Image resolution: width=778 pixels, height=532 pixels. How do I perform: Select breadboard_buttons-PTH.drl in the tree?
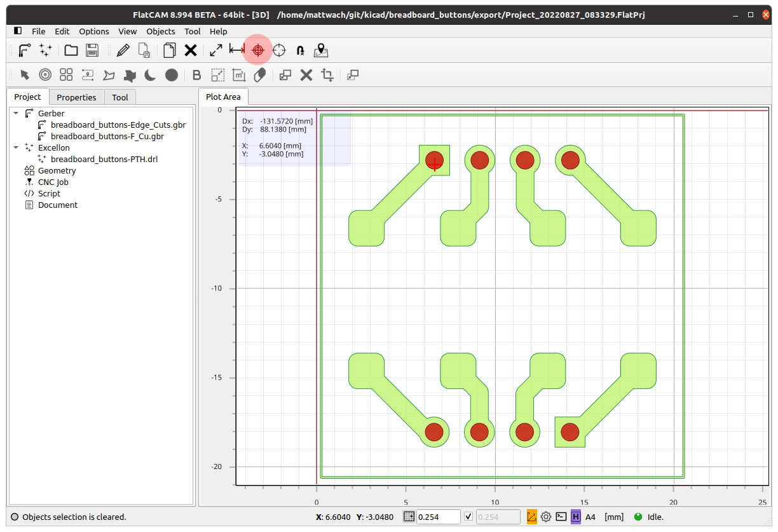[x=104, y=159]
